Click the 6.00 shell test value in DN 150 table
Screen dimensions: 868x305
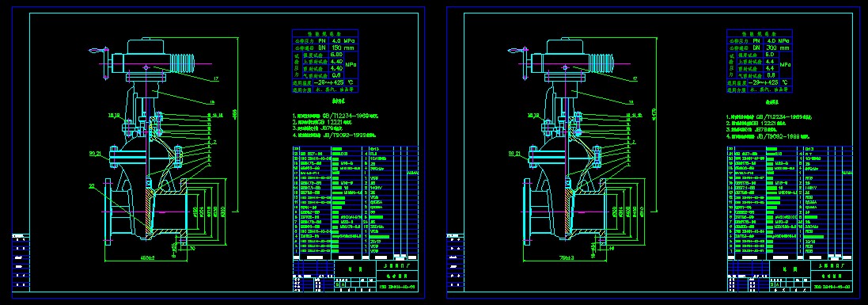(x=336, y=55)
